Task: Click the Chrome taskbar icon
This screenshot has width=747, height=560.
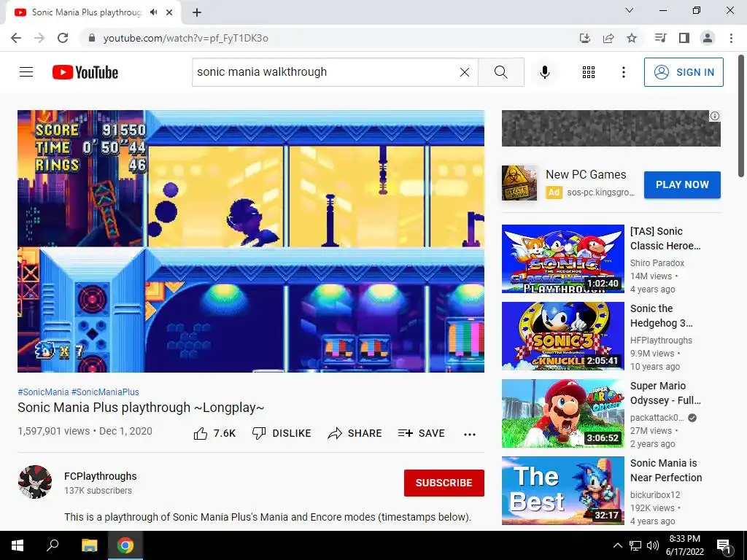Action: 125,545
